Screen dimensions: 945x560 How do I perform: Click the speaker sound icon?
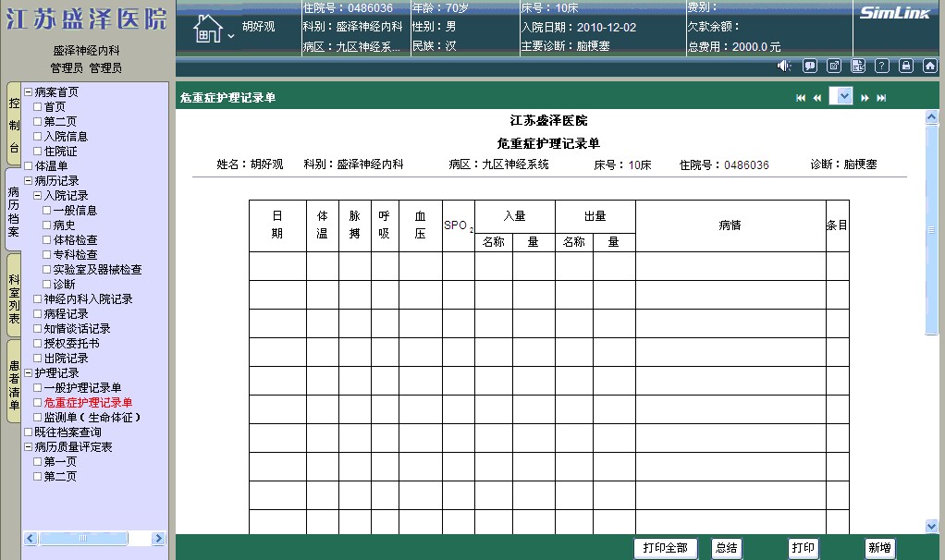coord(784,66)
